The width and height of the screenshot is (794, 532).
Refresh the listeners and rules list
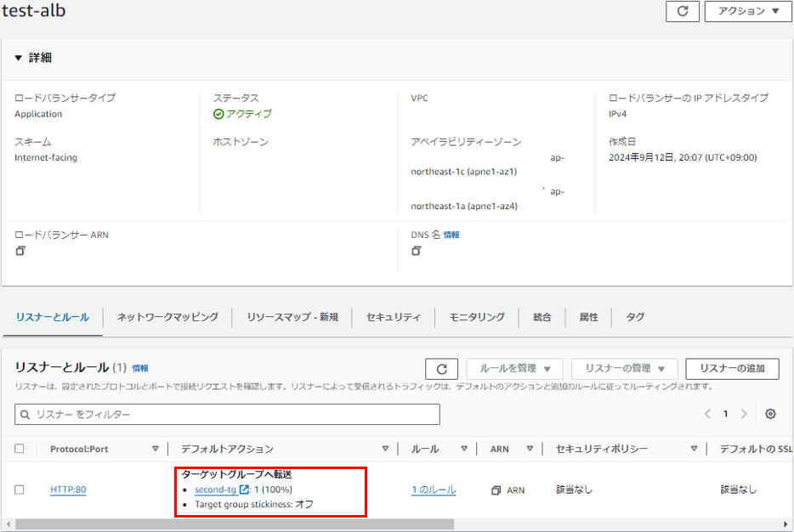coord(441,369)
